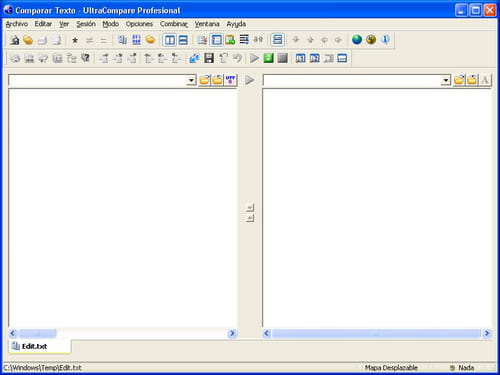Select the blue grid compare mode icon

136,40
